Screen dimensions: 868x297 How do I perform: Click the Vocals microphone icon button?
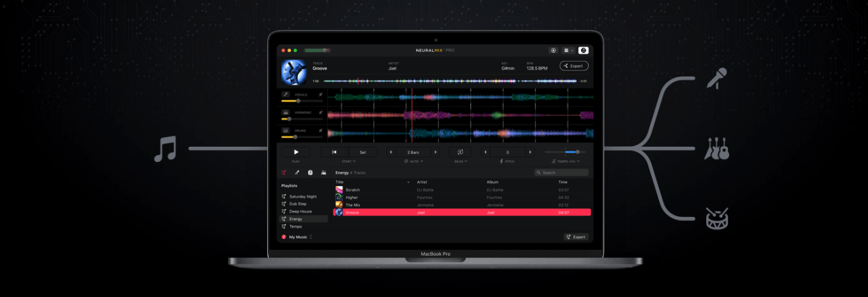click(286, 94)
